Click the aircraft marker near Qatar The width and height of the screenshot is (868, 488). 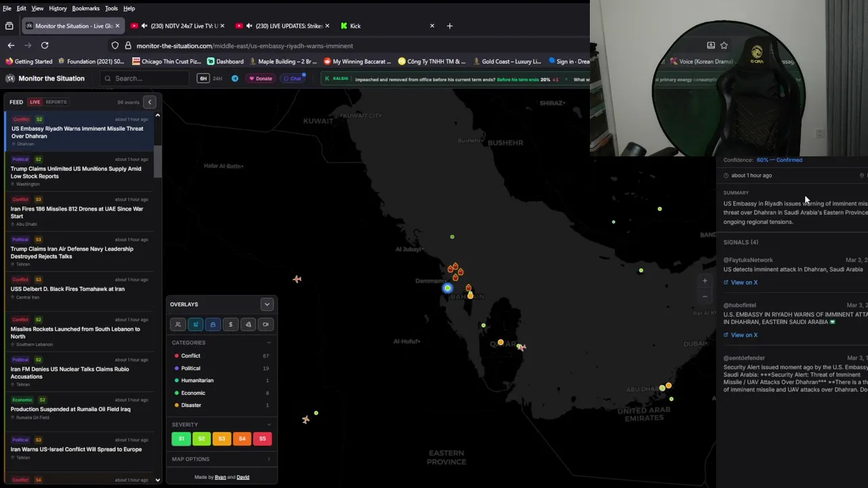[521, 347]
